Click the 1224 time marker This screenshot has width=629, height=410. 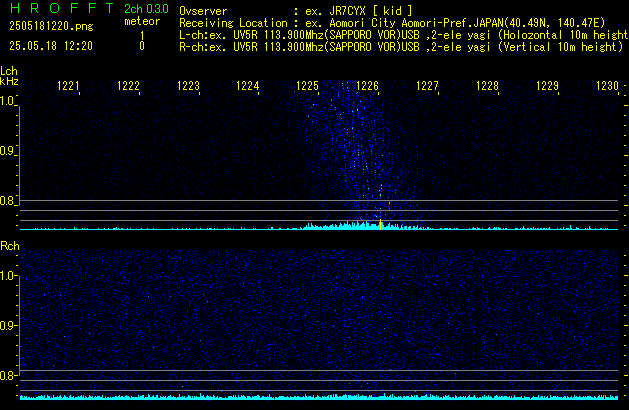tap(248, 86)
